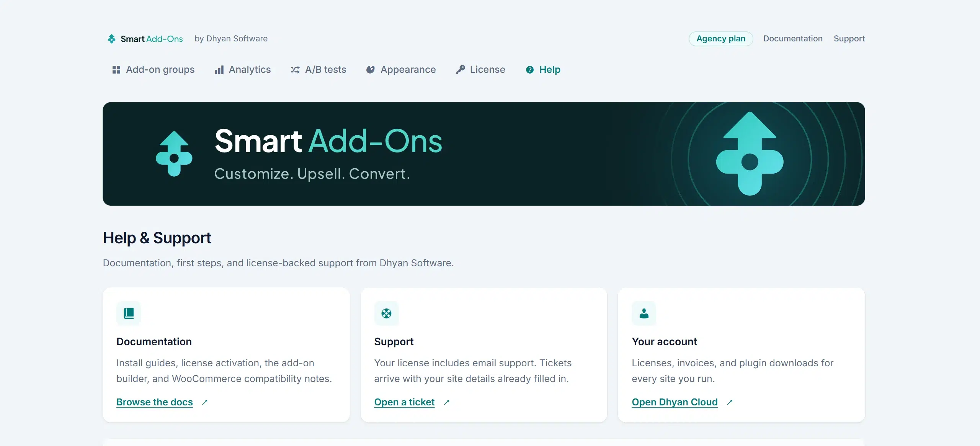The image size is (980, 446).
Task: Click the Support card title
Action: point(394,342)
